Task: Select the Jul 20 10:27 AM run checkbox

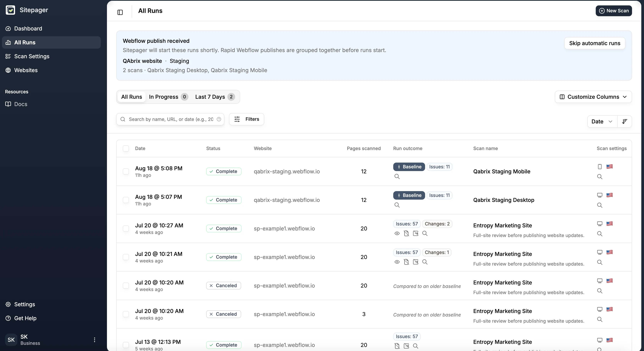Action: 126,228
